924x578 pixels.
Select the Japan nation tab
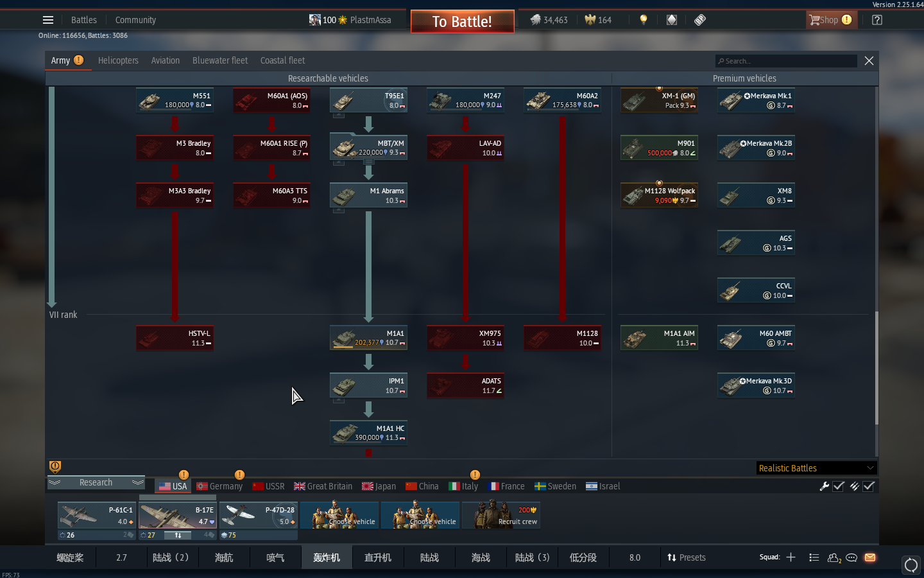(x=379, y=486)
